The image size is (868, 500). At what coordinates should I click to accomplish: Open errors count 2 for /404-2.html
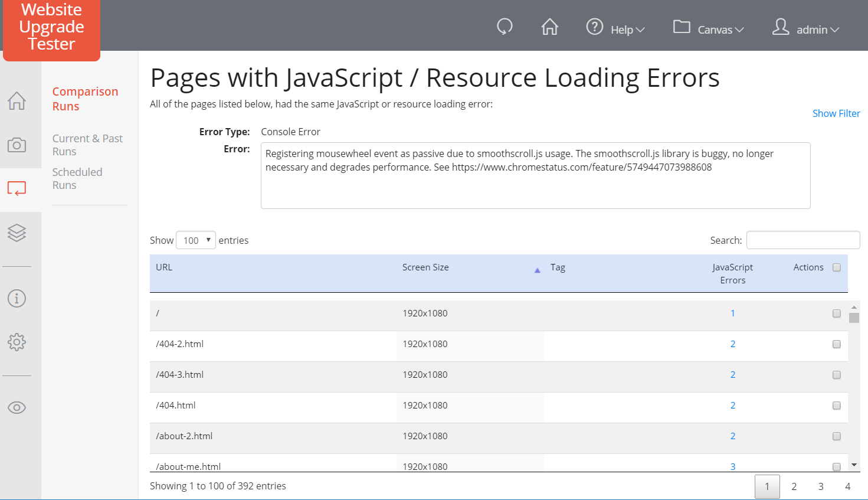[x=733, y=344]
